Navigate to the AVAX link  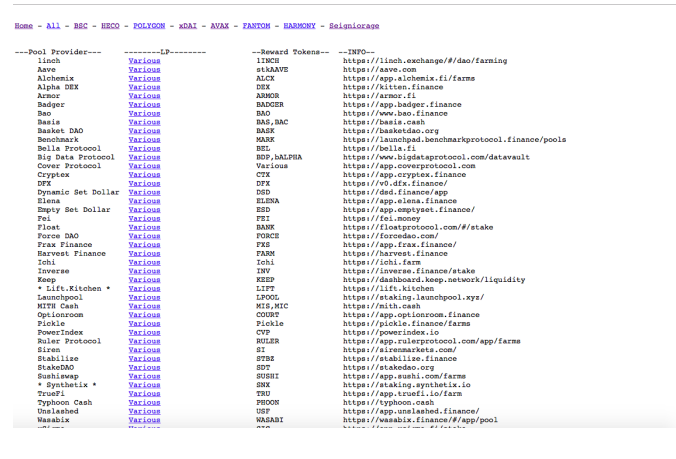pyautogui.click(x=219, y=26)
